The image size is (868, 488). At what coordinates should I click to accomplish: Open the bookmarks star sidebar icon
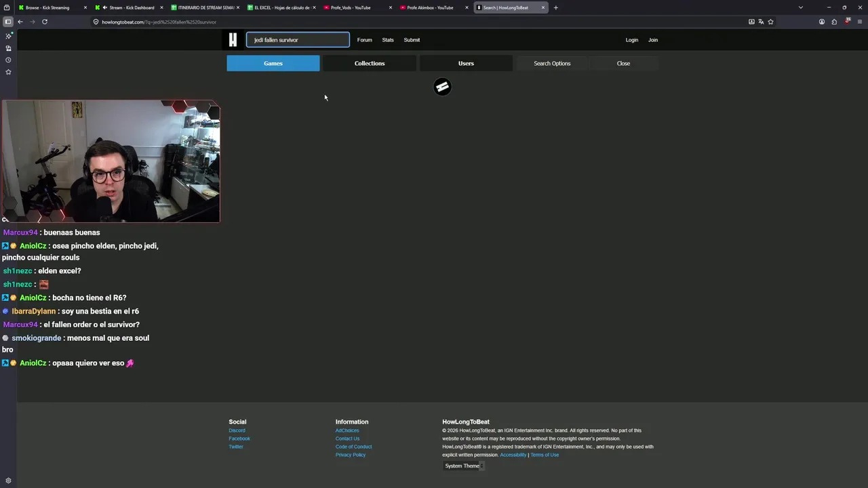click(8, 72)
